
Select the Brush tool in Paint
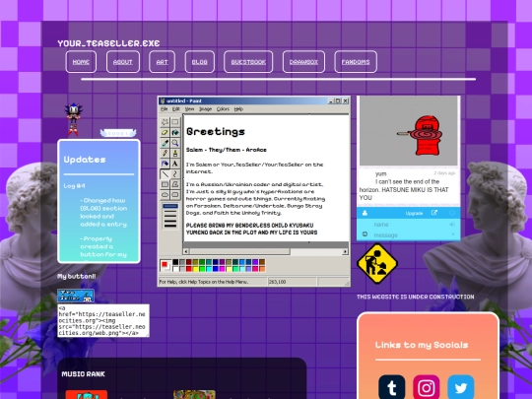[175, 154]
